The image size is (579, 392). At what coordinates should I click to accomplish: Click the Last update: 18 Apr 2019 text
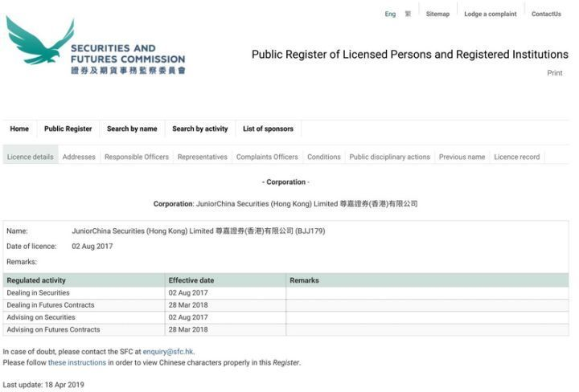43,385
